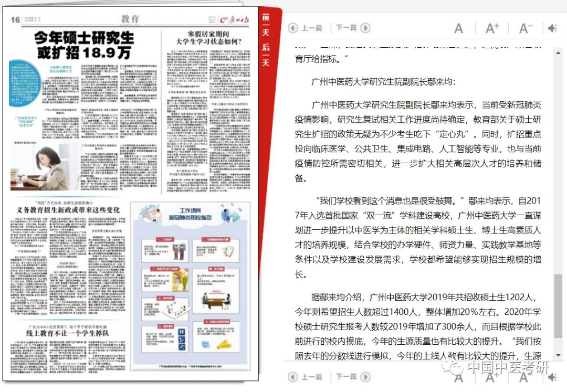Select the A- icon to shrink article text

click(x=525, y=28)
